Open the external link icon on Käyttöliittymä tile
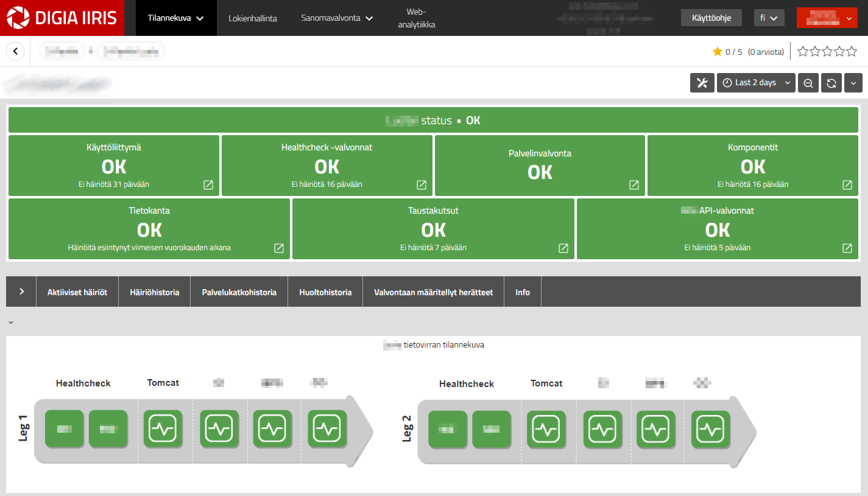The image size is (868, 496). [x=208, y=184]
